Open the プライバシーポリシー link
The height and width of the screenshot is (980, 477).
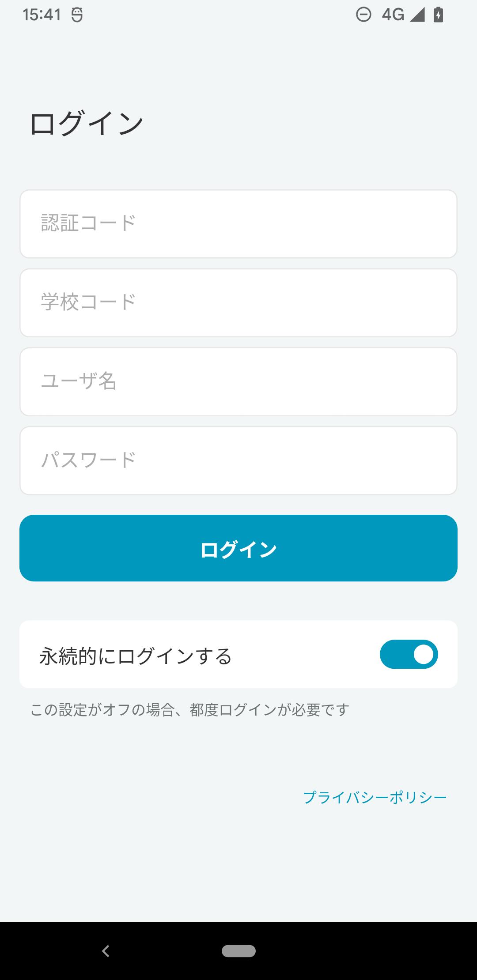[x=375, y=797]
